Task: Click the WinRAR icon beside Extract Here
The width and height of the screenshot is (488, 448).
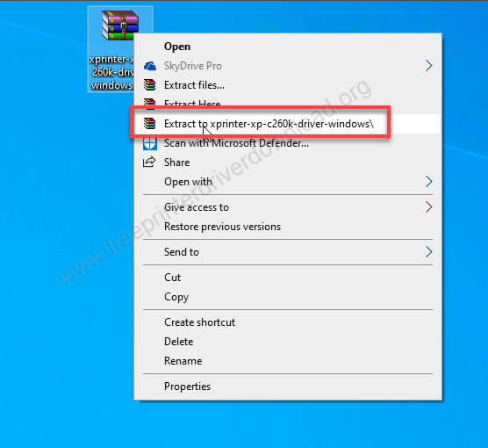Action: (150, 103)
